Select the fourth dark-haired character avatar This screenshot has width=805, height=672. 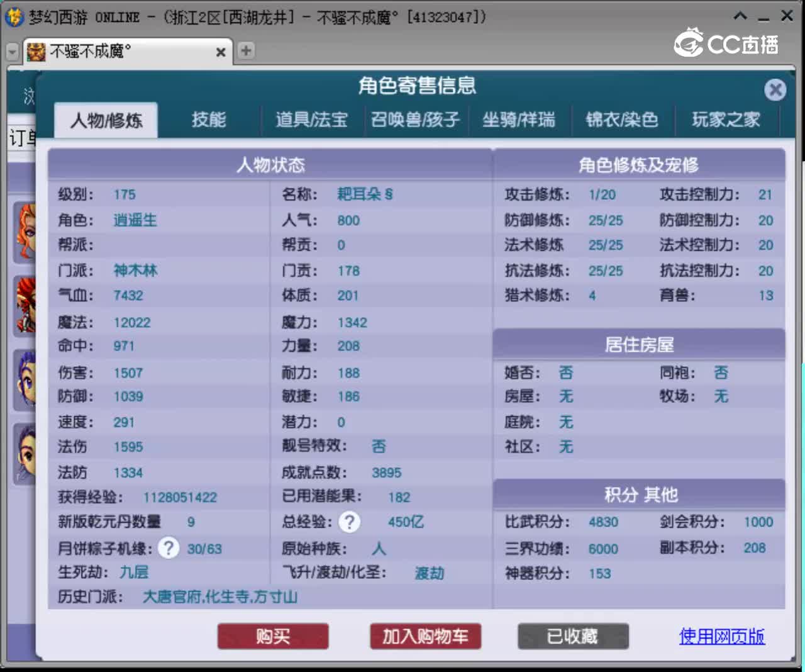pyautogui.click(x=25, y=454)
